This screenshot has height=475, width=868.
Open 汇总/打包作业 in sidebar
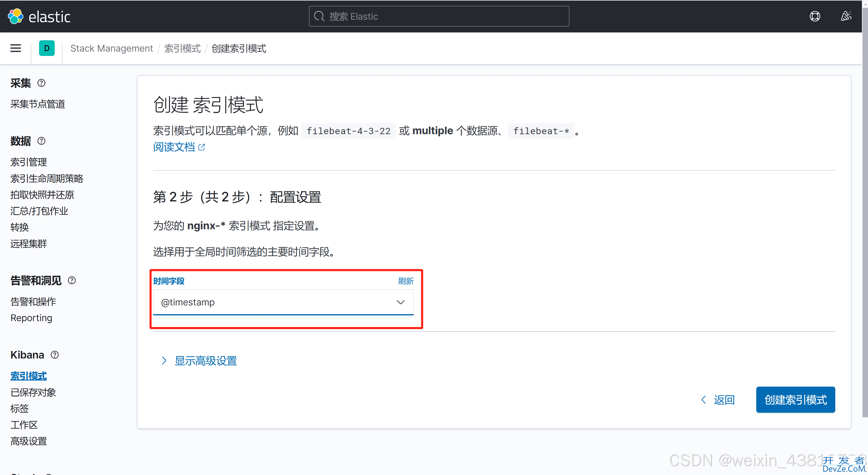pos(39,211)
